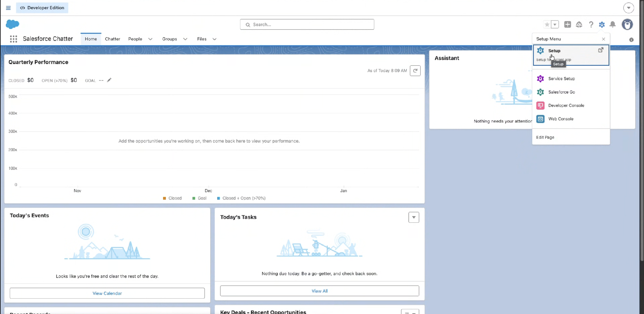
Task: Open Setup in new tab icon
Action: (x=601, y=50)
